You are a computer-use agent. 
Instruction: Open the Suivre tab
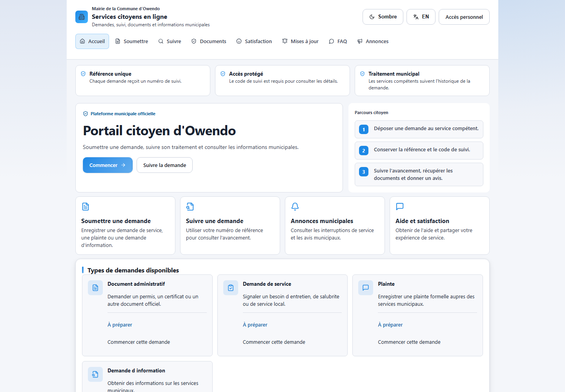(x=169, y=41)
